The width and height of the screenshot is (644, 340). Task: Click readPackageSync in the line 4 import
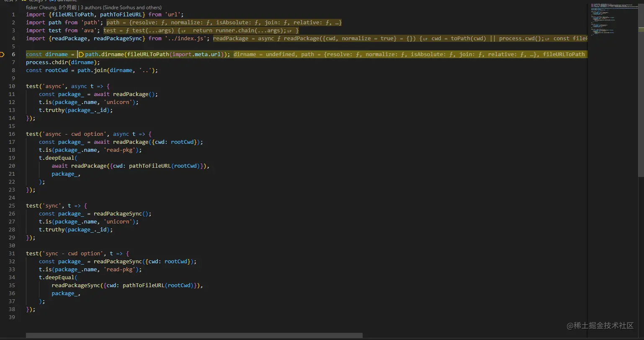[x=118, y=39]
